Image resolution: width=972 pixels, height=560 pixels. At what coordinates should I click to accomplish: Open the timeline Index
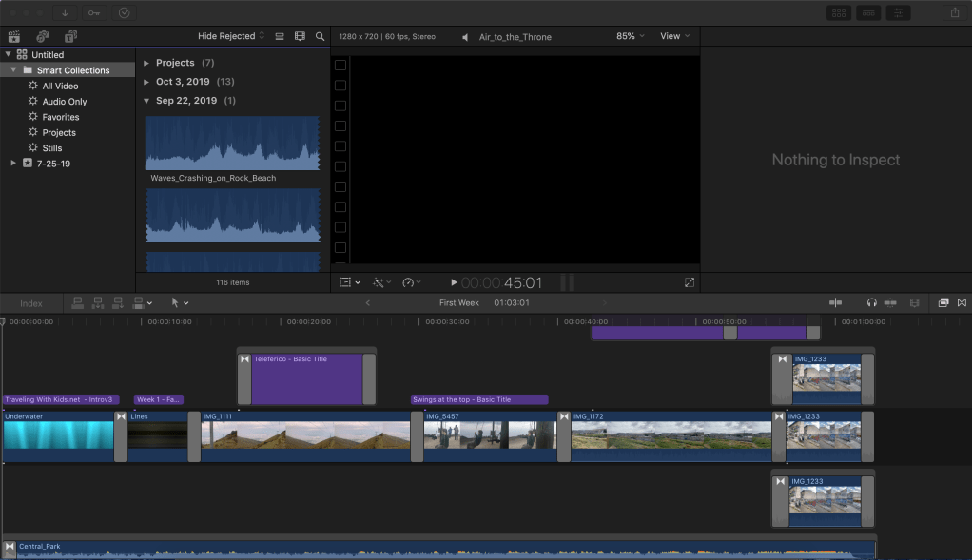click(31, 303)
